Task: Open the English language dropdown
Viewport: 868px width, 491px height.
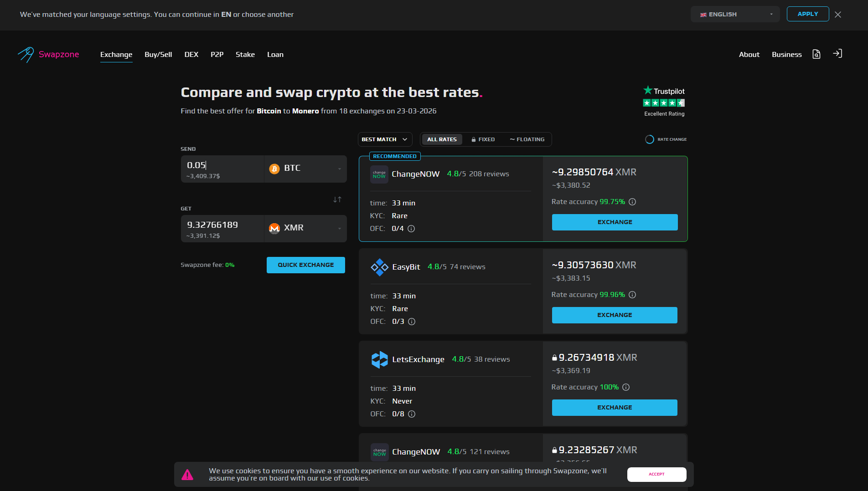Action: (x=735, y=14)
